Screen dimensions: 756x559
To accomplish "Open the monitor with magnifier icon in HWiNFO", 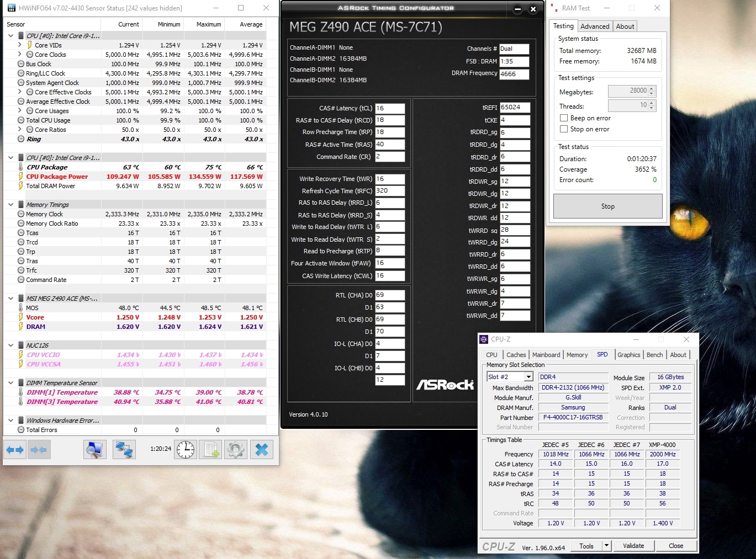I will pyautogui.click(x=95, y=450).
